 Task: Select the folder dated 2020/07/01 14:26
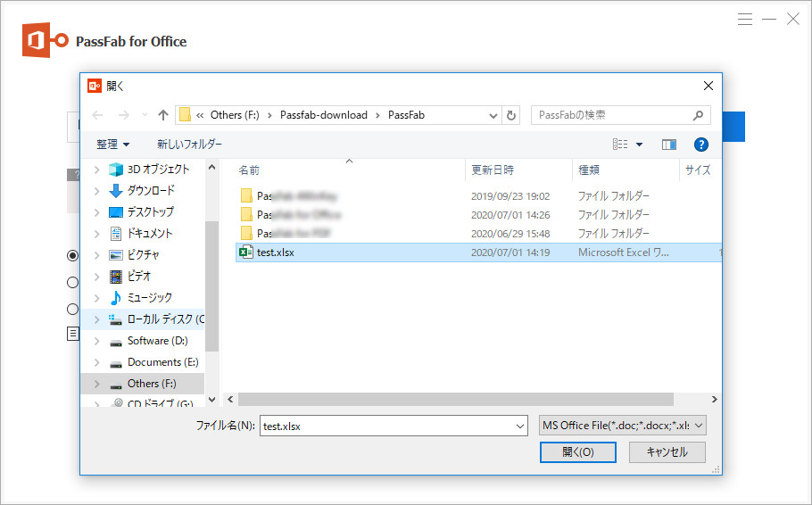pyautogui.click(x=477, y=215)
